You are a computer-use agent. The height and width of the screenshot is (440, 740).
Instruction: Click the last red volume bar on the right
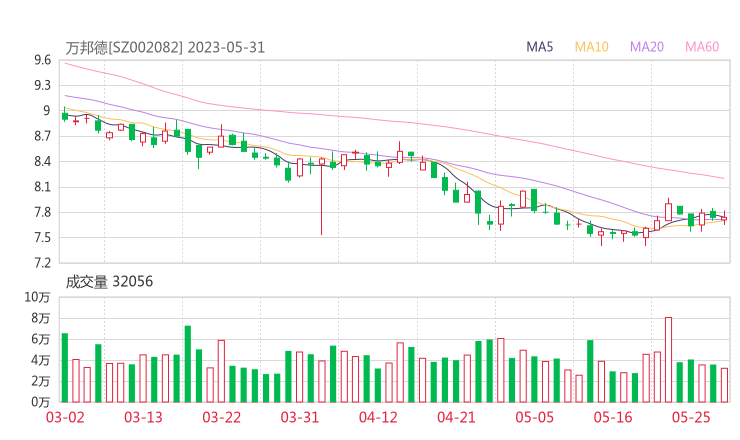pyautogui.click(x=724, y=385)
